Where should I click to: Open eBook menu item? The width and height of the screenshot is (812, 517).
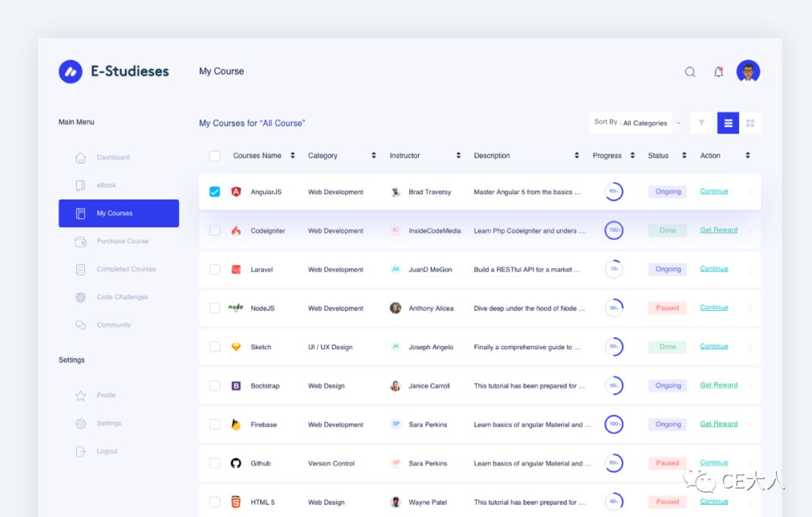(119, 185)
